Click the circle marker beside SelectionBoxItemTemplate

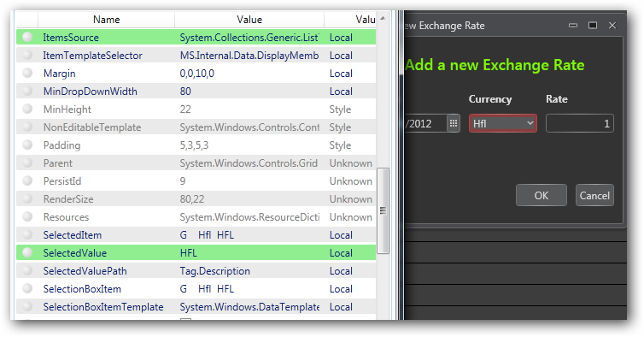27,306
